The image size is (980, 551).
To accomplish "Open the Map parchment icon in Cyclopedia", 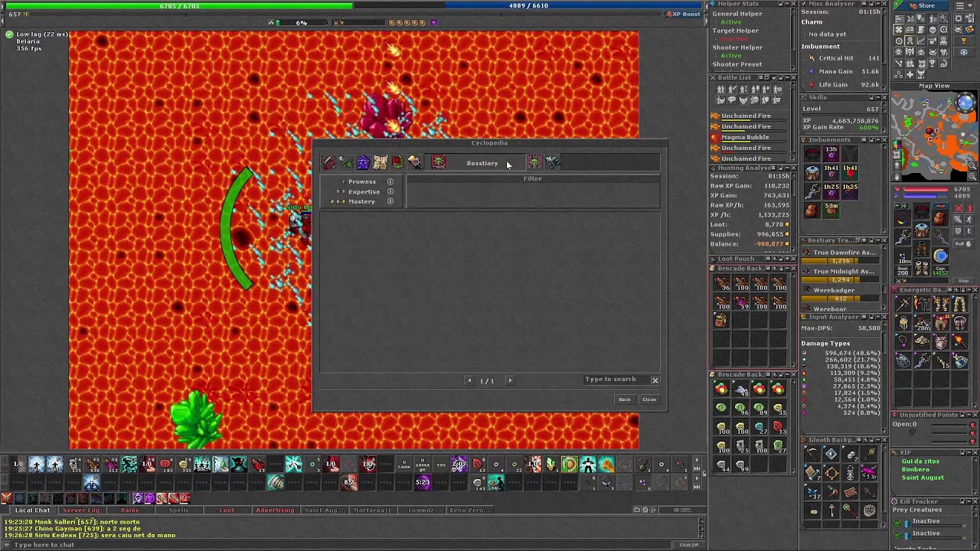I will click(380, 162).
